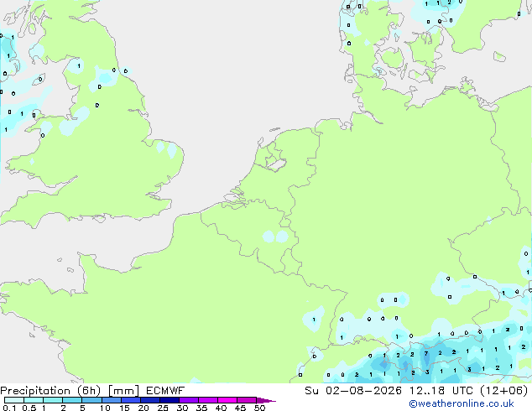Screen dimensions: 532x411
Task: Click the '20' legend scale label
Action: click(x=143, y=408)
